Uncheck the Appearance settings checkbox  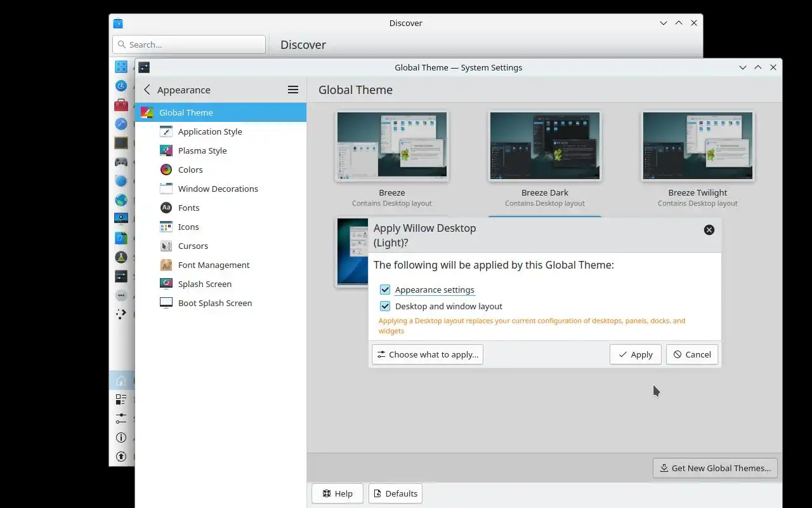tap(385, 290)
